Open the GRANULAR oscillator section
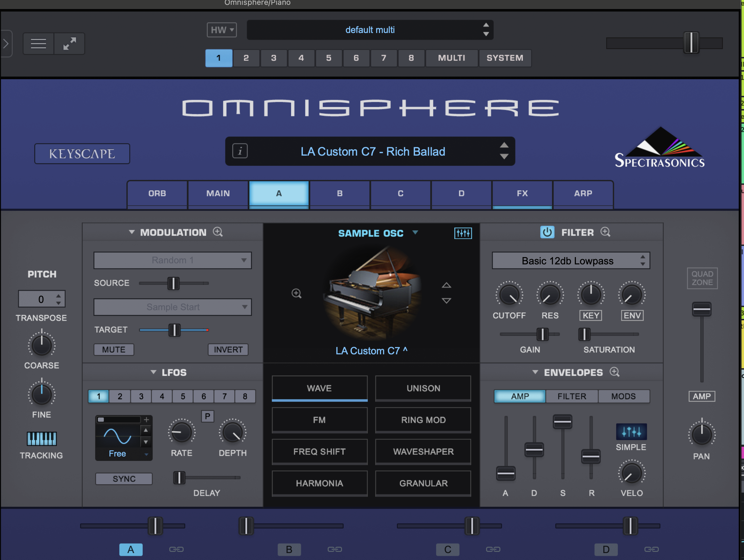744x560 pixels. 423,483
